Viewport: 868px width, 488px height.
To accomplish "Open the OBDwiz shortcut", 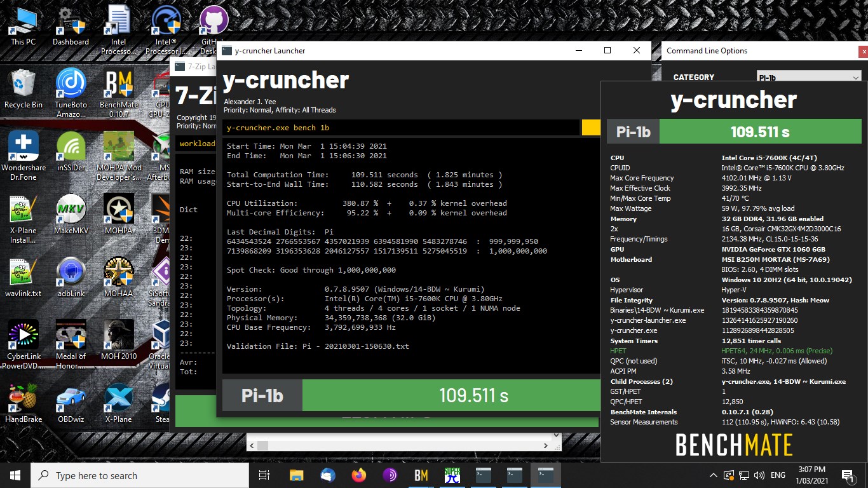I will [x=71, y=403].
